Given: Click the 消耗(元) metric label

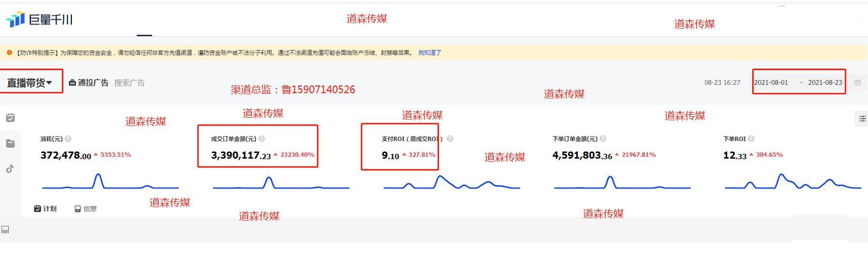Looking at the screenshot, I should pos(52,139).
